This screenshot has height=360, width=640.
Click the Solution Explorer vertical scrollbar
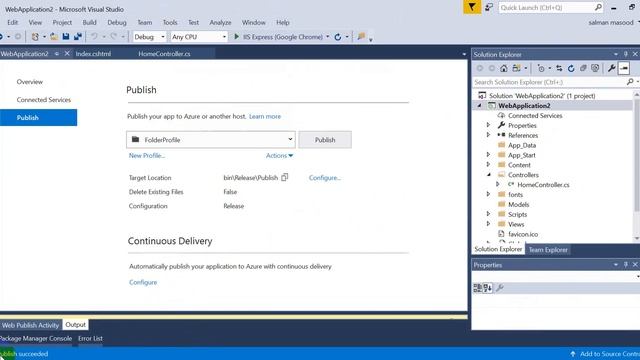pos(636,167)
